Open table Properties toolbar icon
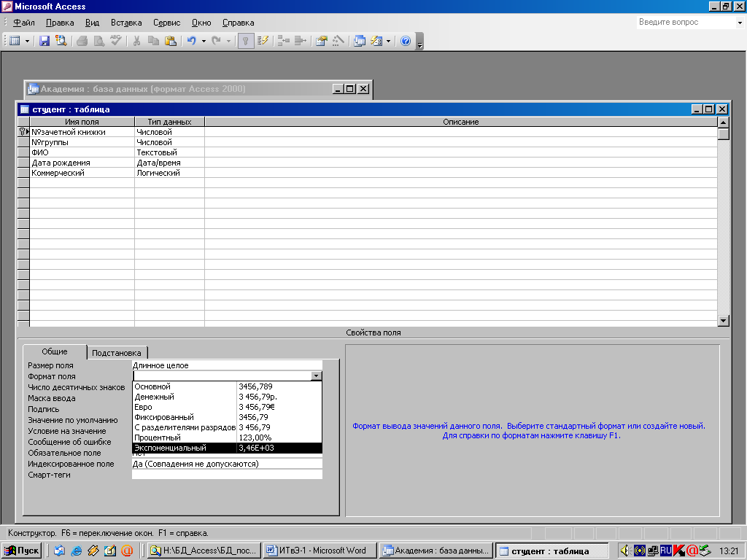Screen dimensions: 747x560 click(322, 41)
